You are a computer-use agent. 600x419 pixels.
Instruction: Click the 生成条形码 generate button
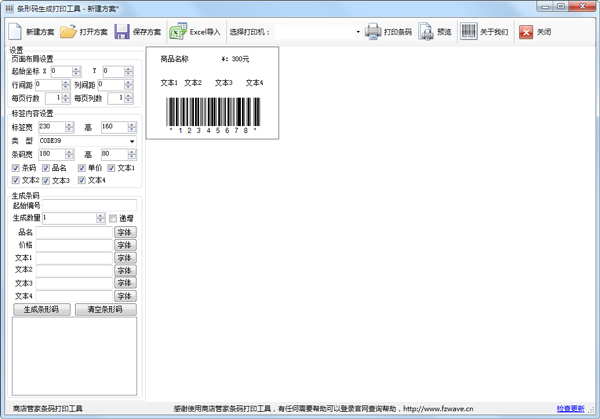click(42, 310)
